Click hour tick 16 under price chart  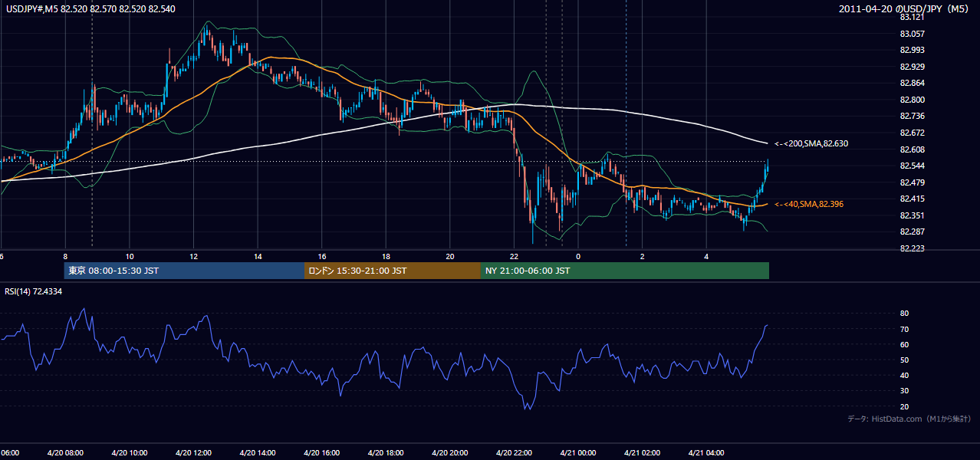click(321, 256)
